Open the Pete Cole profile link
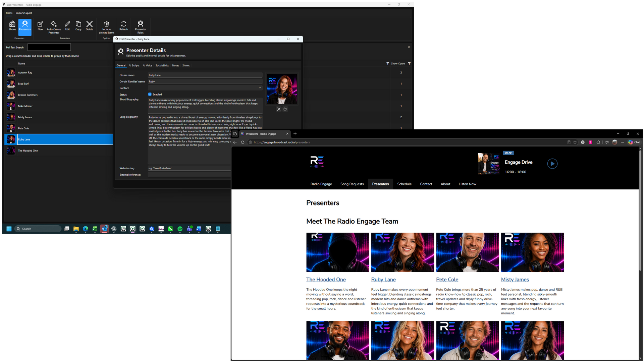Viewport: 644px width, 362px height. pos(447,280)
